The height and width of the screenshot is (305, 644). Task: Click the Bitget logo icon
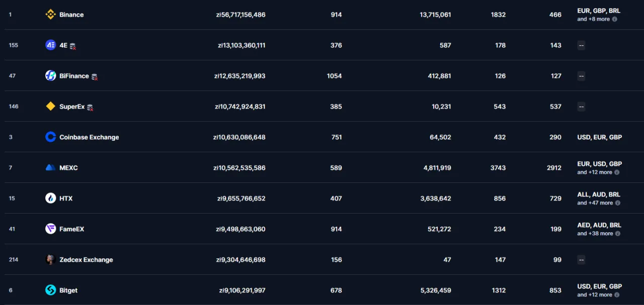(50, 290)
